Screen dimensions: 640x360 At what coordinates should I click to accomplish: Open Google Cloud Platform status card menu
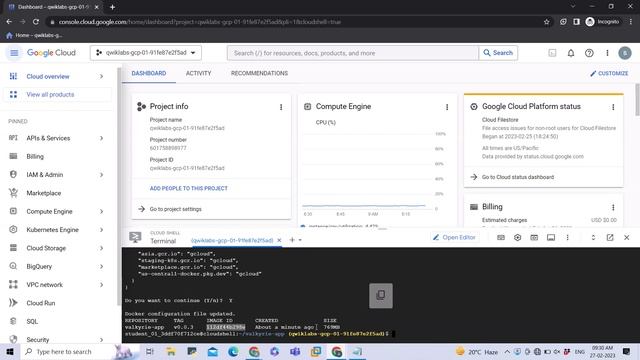tap(613, 107)
